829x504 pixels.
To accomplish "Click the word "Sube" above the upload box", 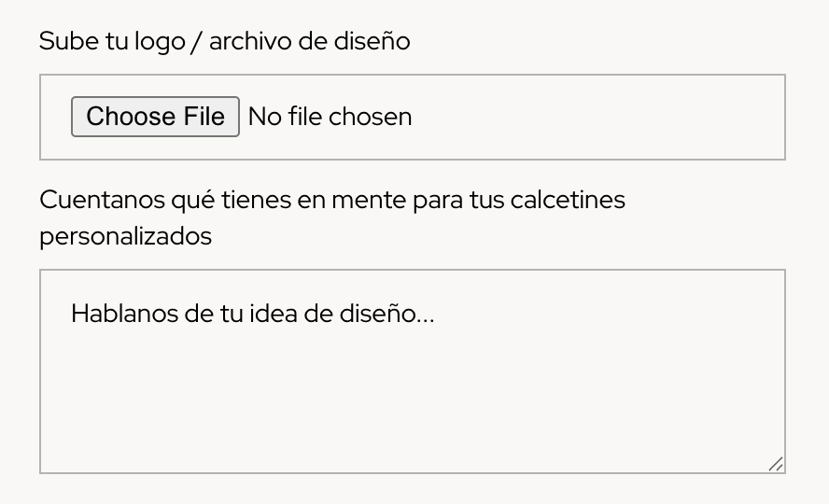I will [63, 41].
